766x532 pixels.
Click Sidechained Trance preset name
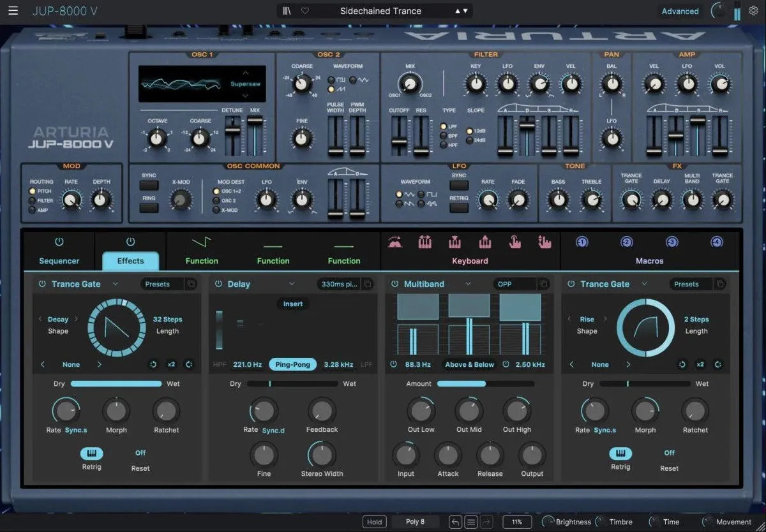tap(380, 11)
